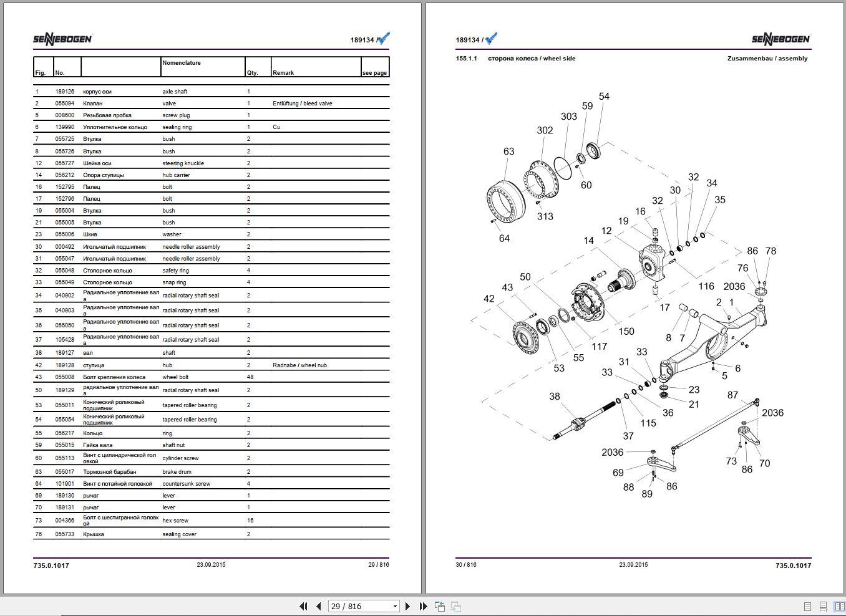Click the Sennebogen logo on left page
This screenshot has width=846, height=616.
[62, 39]
